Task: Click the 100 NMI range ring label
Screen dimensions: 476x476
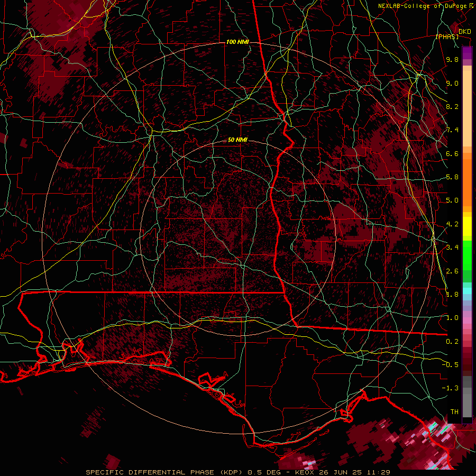Action: pyautogui.click(x=237, y=42)
